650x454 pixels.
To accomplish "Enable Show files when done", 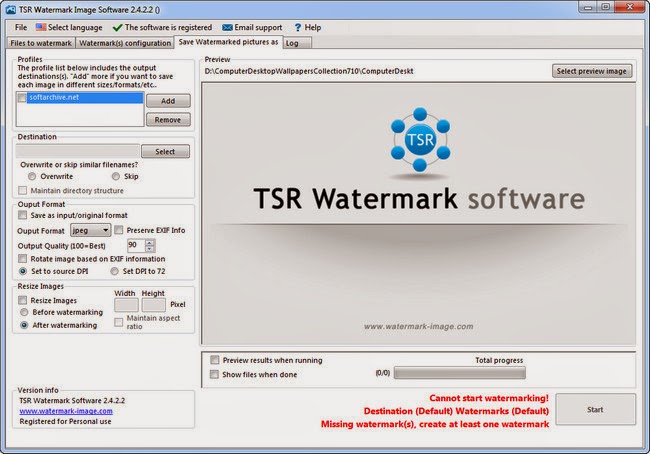I will tap(214, 374).
